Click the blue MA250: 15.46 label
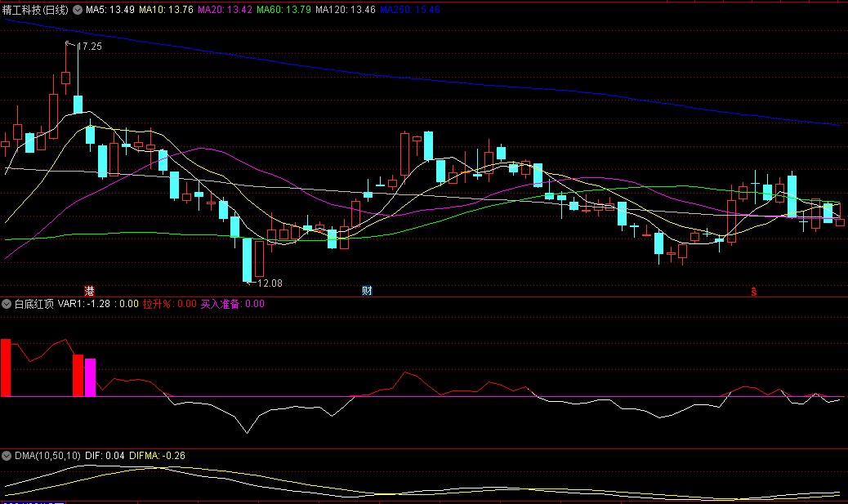This screenshot has height=504, width=848. coord(410,10)
